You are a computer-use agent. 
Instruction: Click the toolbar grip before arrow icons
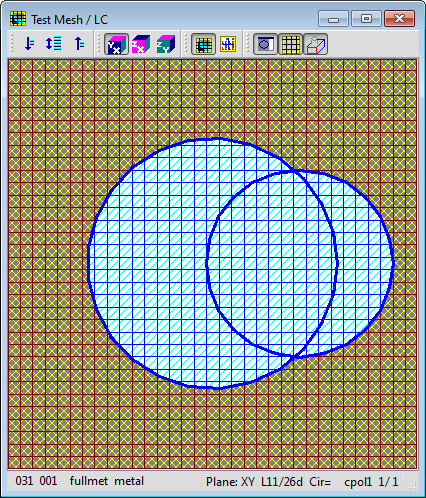point(12,44)
